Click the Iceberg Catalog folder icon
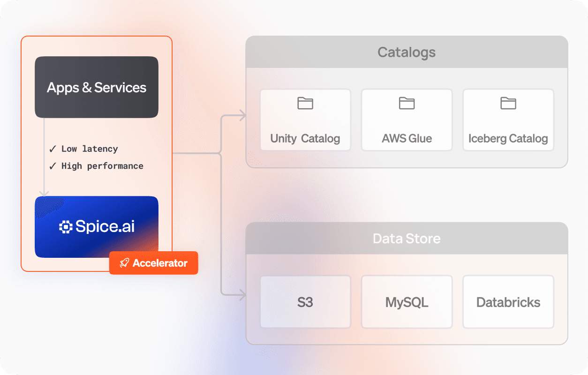The width and height of the screenshot is (588, 375). (508, 103)
